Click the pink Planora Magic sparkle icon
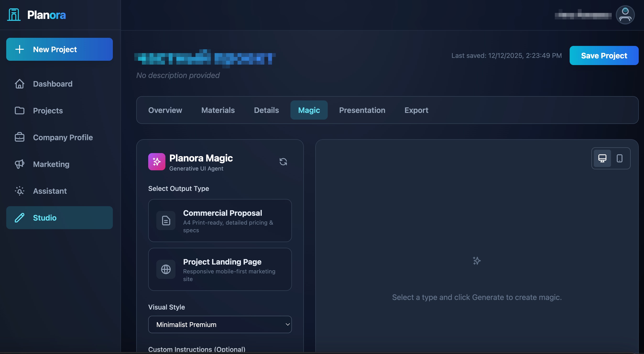Screen dimensions: 644x354 157,162
